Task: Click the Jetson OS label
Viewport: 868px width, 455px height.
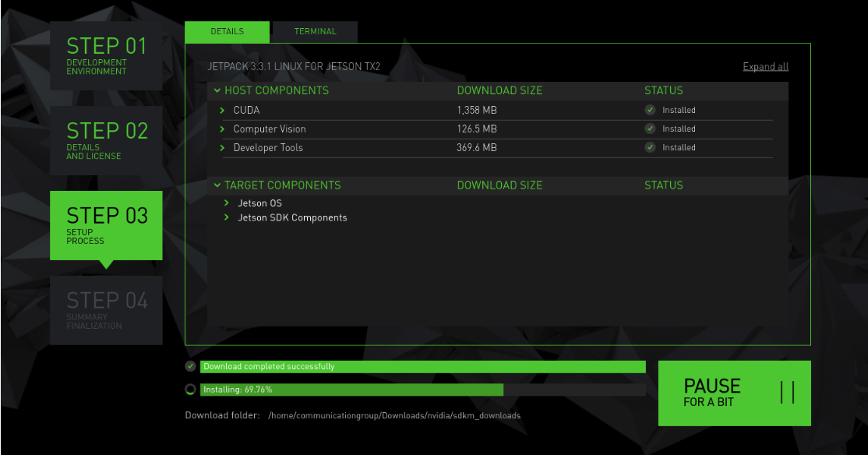Action: click(x=259, y=203)
